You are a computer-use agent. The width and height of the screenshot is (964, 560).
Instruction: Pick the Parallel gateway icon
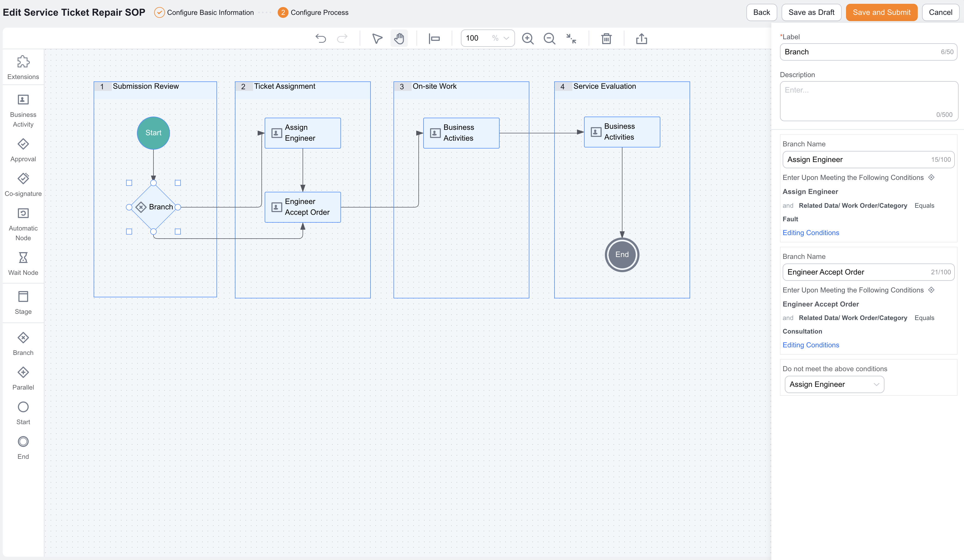click(x=23, y=372)
